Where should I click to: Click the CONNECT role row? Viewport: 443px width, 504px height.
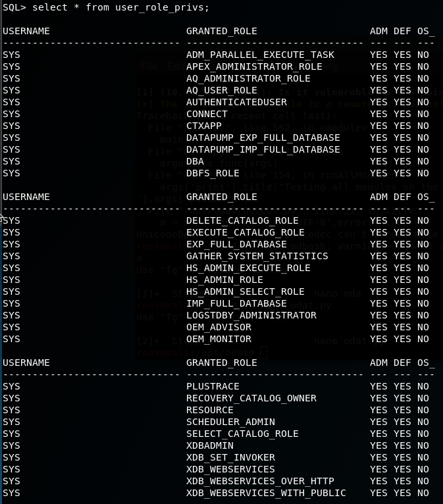point(207,114)
